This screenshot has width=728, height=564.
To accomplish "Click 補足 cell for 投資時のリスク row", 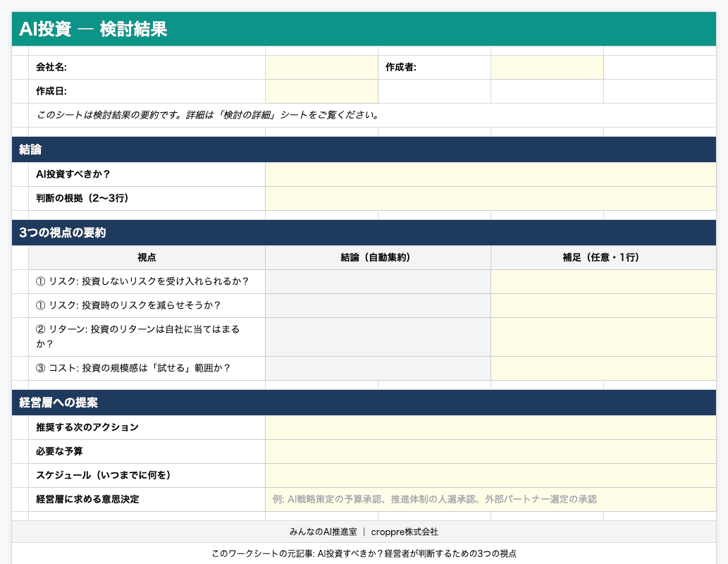I will pos(603,305).
